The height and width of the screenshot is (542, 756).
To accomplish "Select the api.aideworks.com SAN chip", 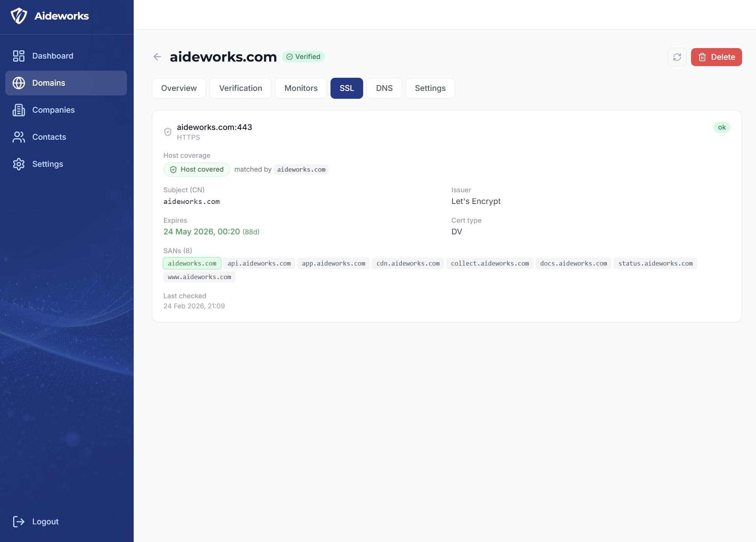I will tap(259, 263).
